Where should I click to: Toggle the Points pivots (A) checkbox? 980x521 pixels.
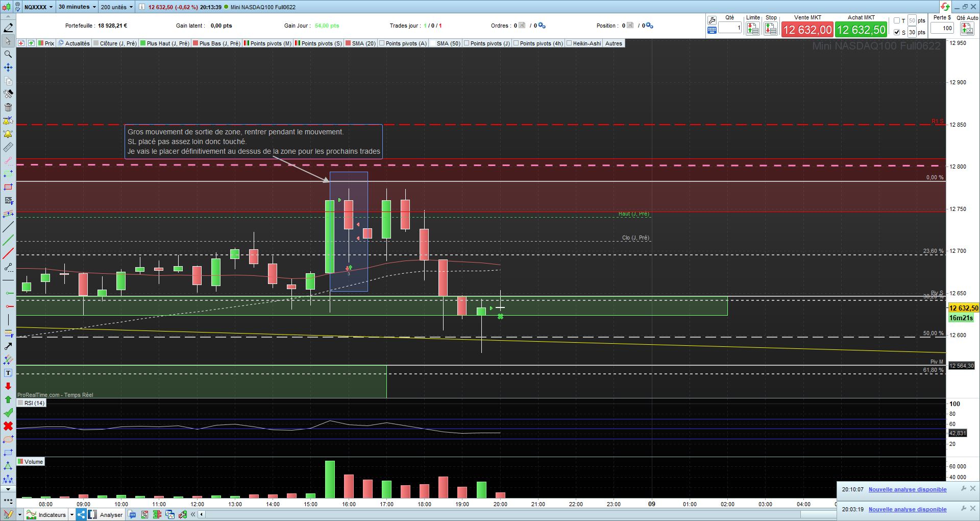381,43
